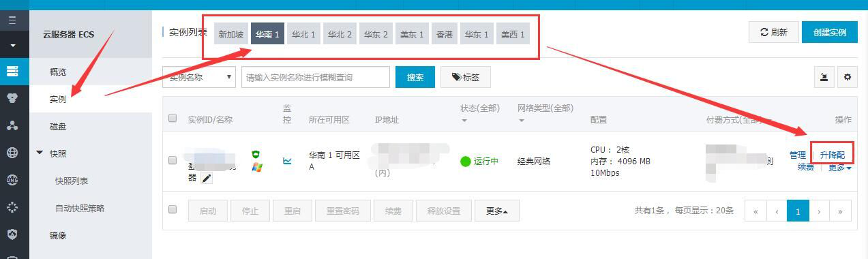The image size is (868, 259).
Task: Click the 续费 button in the bottom bar
Action: (393, 211)
